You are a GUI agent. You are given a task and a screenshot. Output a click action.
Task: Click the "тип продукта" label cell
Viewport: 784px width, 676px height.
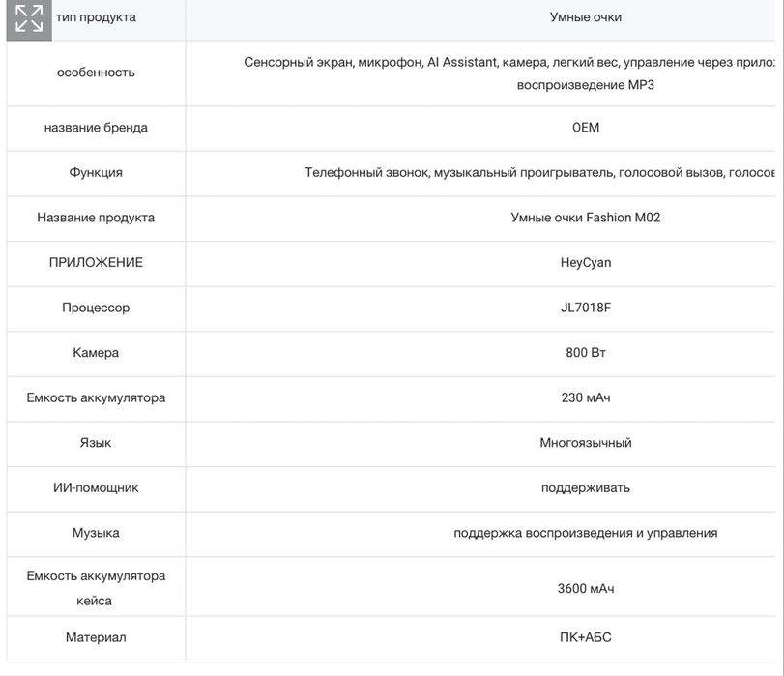(96, 17)
